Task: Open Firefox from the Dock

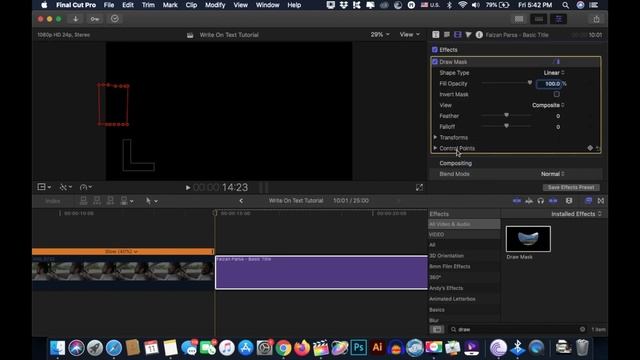Action: (x=302, y=348)
